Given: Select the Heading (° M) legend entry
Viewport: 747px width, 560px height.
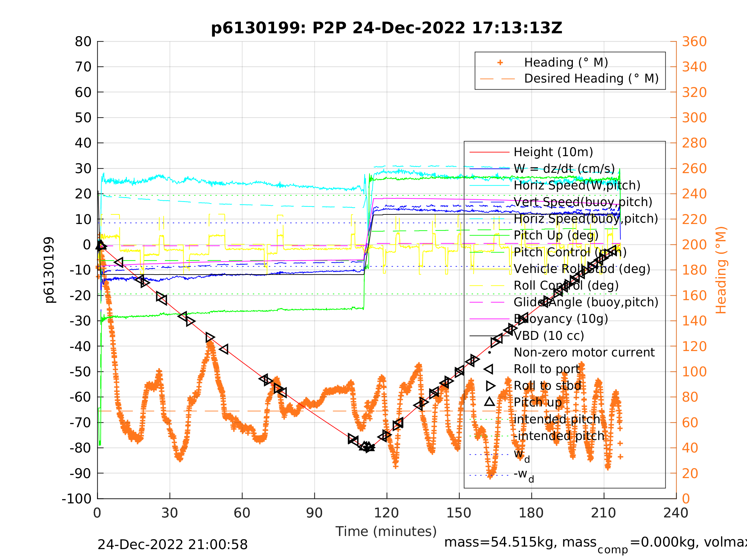Looking at the screenshot, I should click(566, 62).
